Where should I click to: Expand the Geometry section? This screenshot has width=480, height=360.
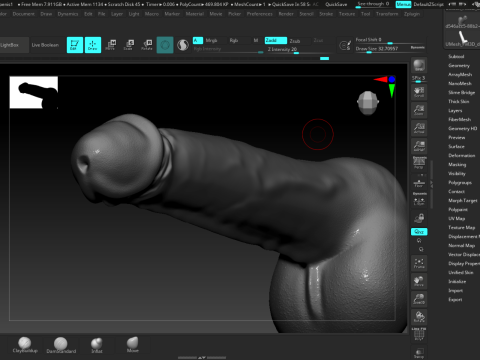(459, 65)
